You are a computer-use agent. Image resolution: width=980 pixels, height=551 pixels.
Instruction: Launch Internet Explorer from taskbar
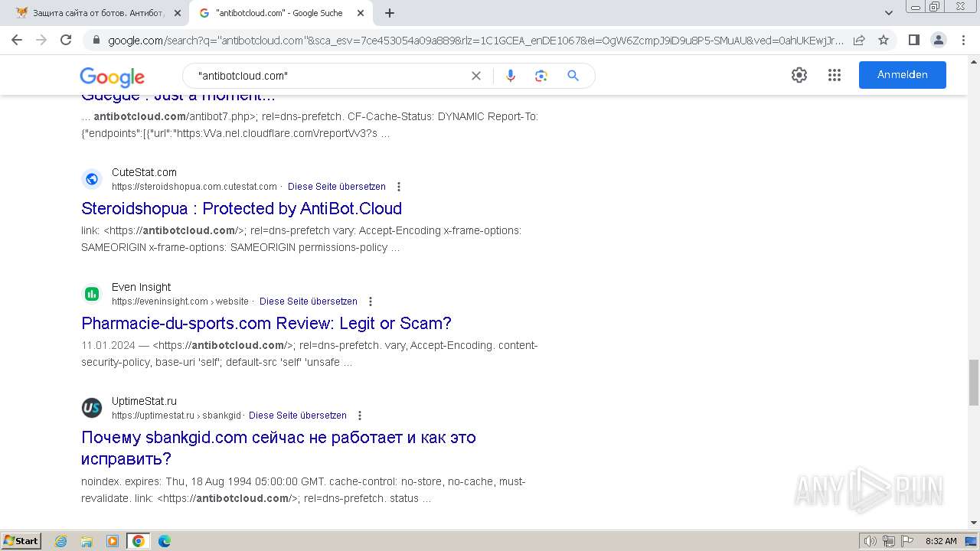[61, 541]
